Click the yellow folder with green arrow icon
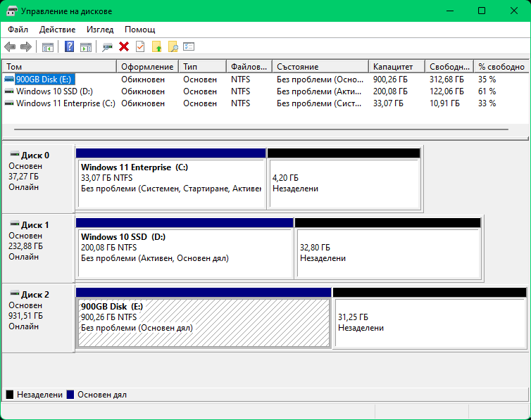This screenshot has height=420, width=531. [157, 46]
